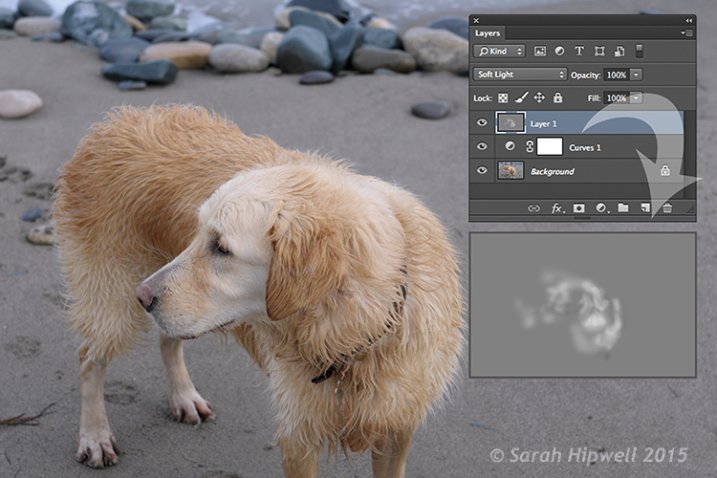This screenshot has height=478, width=717.
Task: Hide Layer 1 using its eye icon
Action: point(483,123)
